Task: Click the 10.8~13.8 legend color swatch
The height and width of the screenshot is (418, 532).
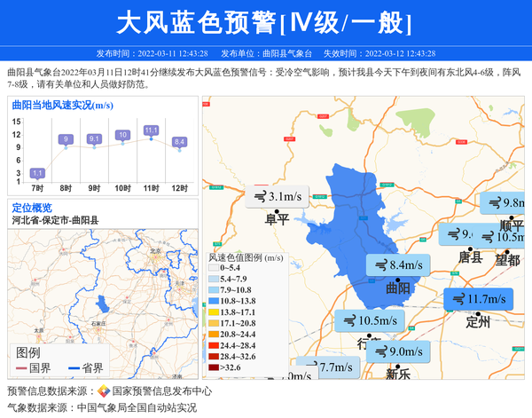Action: pos(213,301)
